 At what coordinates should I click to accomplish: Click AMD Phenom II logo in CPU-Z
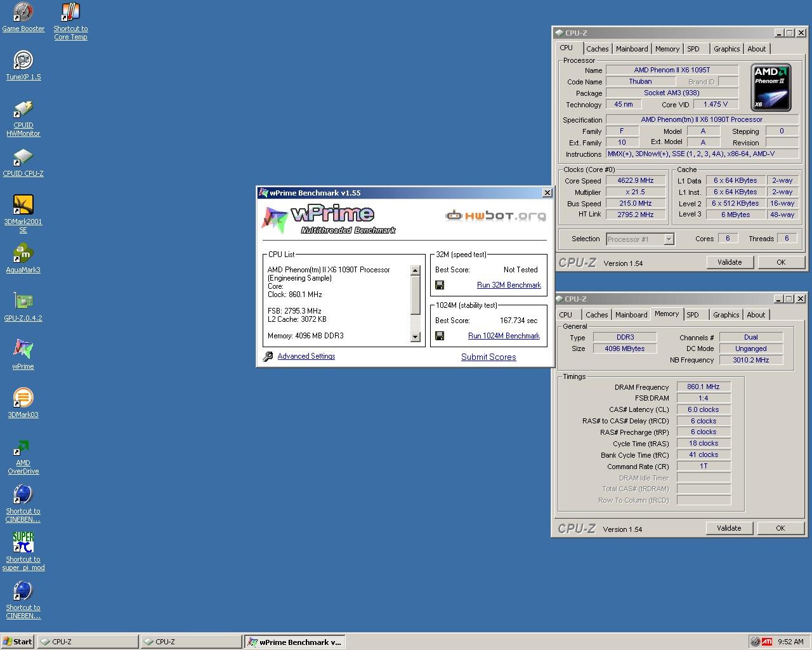771,87
